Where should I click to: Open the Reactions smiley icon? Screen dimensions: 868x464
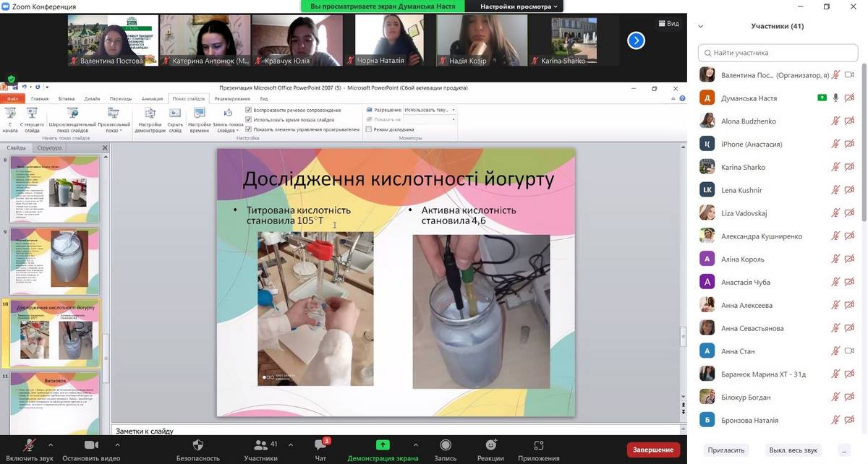pos(490,445)
